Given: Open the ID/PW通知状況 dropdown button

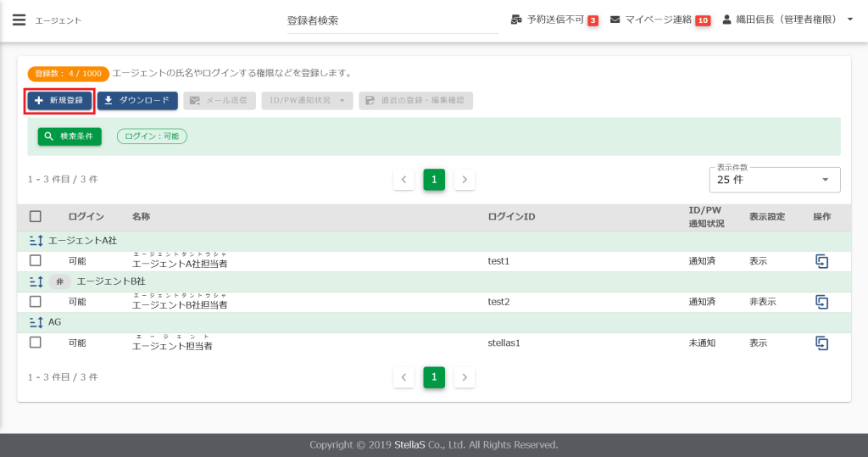Looking at the screenshot, I should coord(307,100).
